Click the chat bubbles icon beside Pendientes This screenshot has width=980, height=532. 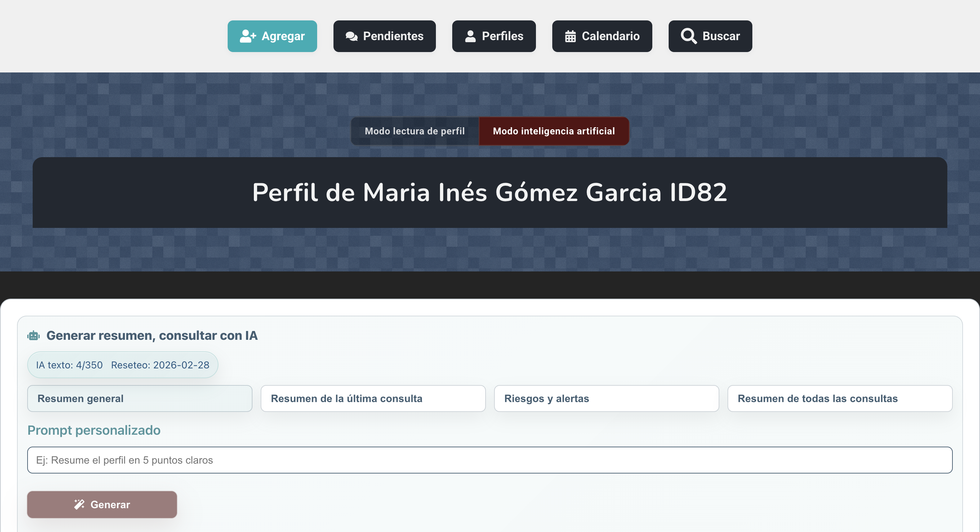pos(351,36)
